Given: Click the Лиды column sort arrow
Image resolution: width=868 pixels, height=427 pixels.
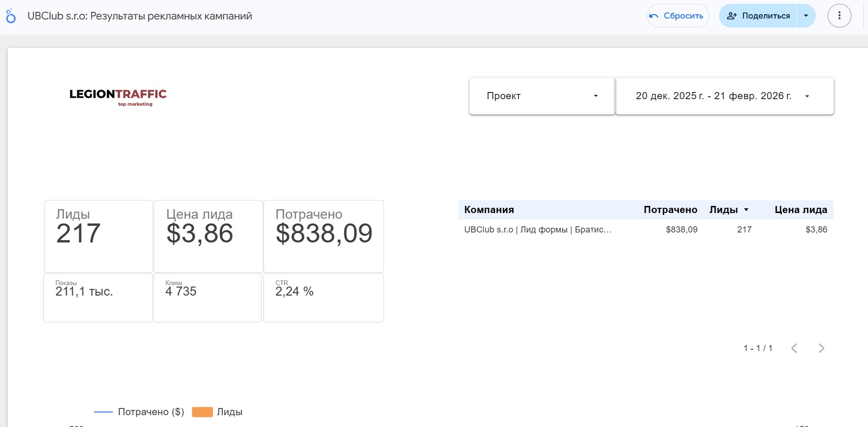Looking at the screenshot, I should pyautogui.click(x=746, y=210).
